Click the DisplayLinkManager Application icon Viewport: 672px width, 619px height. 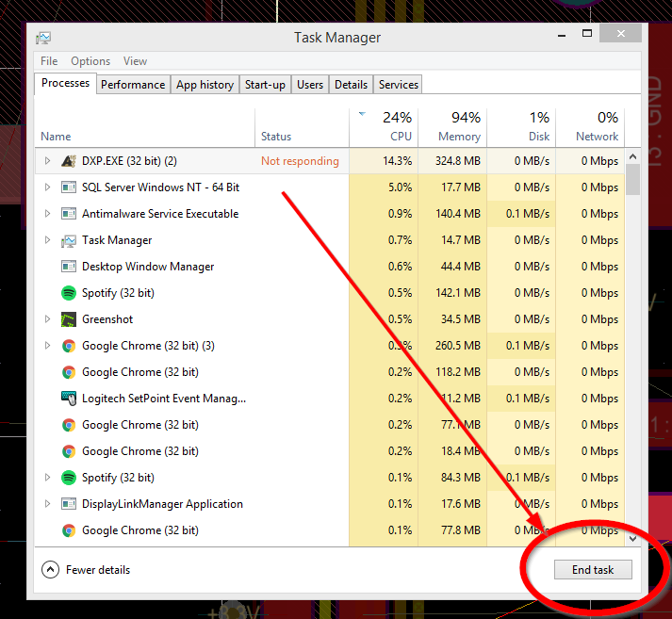69,504
